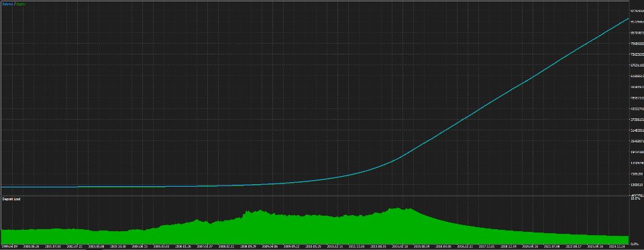
Task: Click the Equity legend label
Action: tap(21, 4)
